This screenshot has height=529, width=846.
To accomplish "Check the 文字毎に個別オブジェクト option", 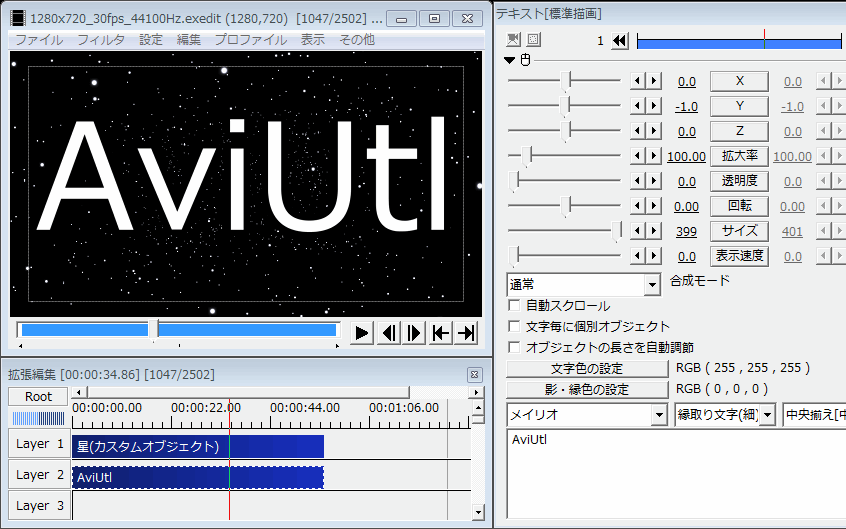I will click(x=514, y=327).
